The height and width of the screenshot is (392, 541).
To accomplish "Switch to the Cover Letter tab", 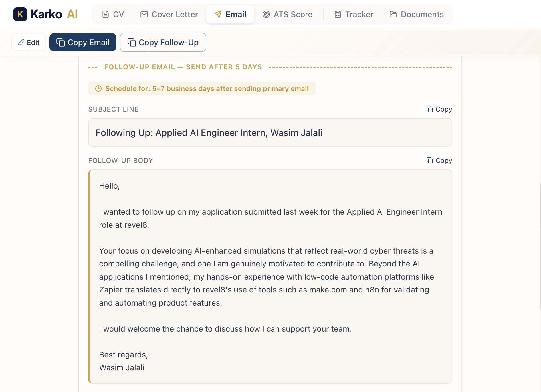I will tap(169, 14).
